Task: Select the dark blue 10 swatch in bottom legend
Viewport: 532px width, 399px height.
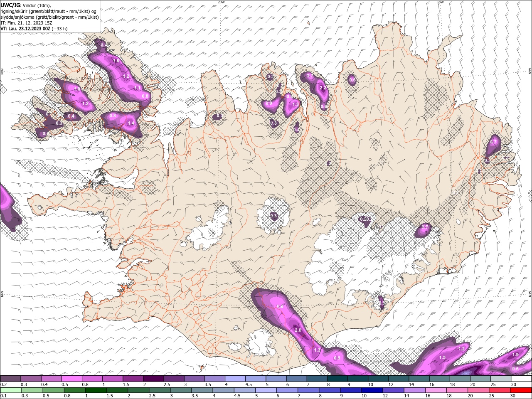Action: point(371,390)
